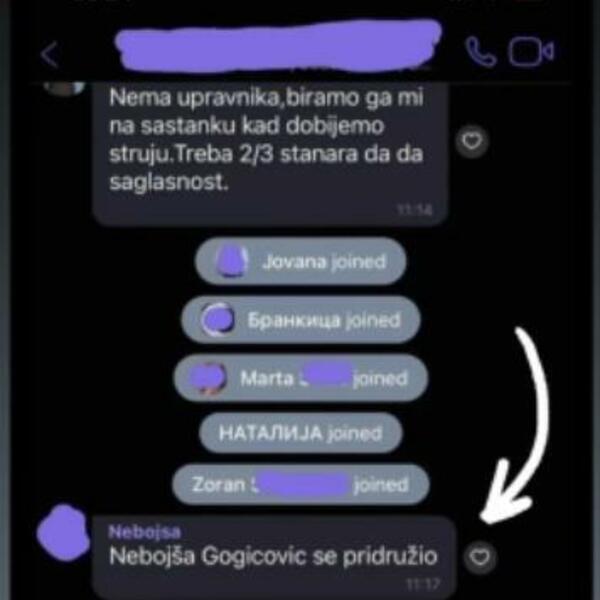Open the partially visible top sender avatar
The width and height of the screenshot is (600, 600).
coord(64,87)
